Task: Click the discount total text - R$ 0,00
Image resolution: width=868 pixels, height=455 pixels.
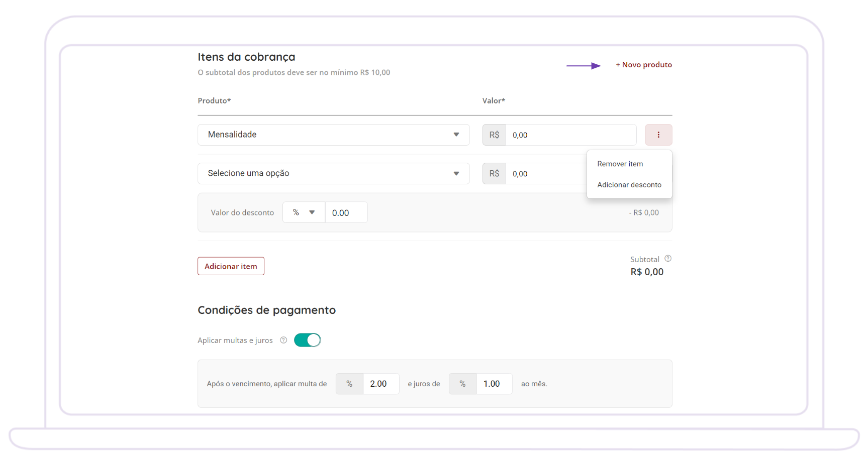Action: 644,212
